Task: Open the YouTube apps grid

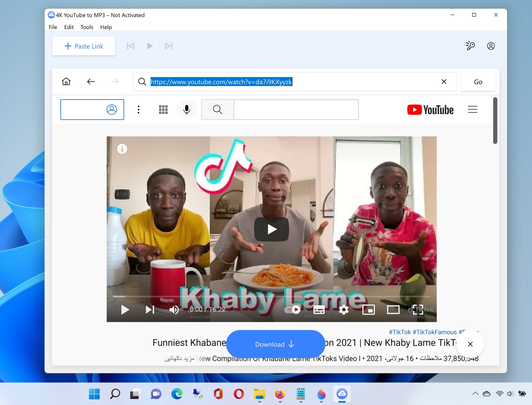Action: click(x=163, y=110)
